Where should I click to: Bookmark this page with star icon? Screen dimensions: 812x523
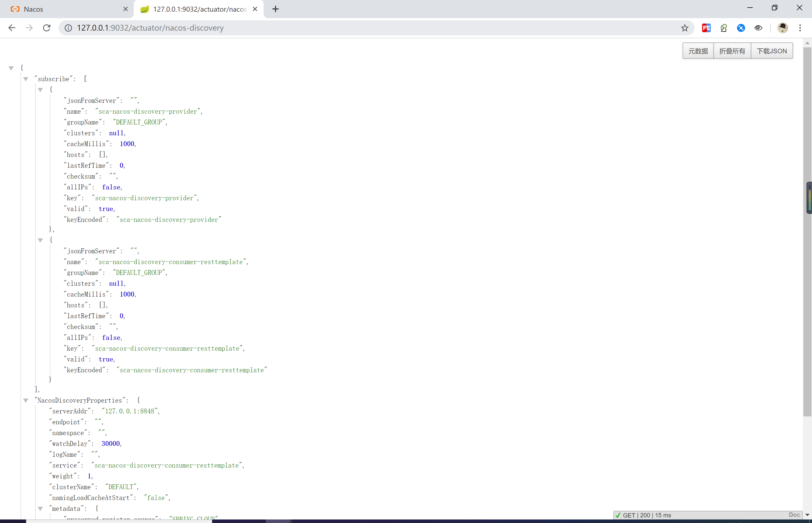pos(684,28)
